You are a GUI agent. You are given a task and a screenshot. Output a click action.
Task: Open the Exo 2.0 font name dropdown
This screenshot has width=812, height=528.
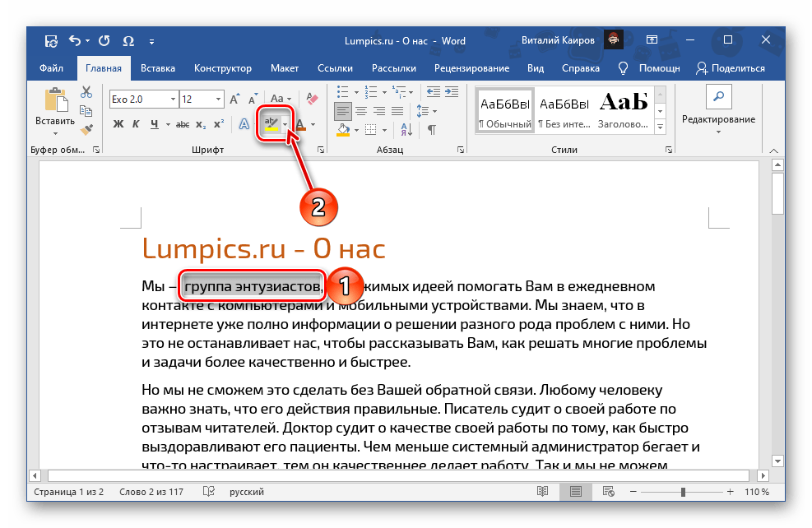(x=173, y=99)
